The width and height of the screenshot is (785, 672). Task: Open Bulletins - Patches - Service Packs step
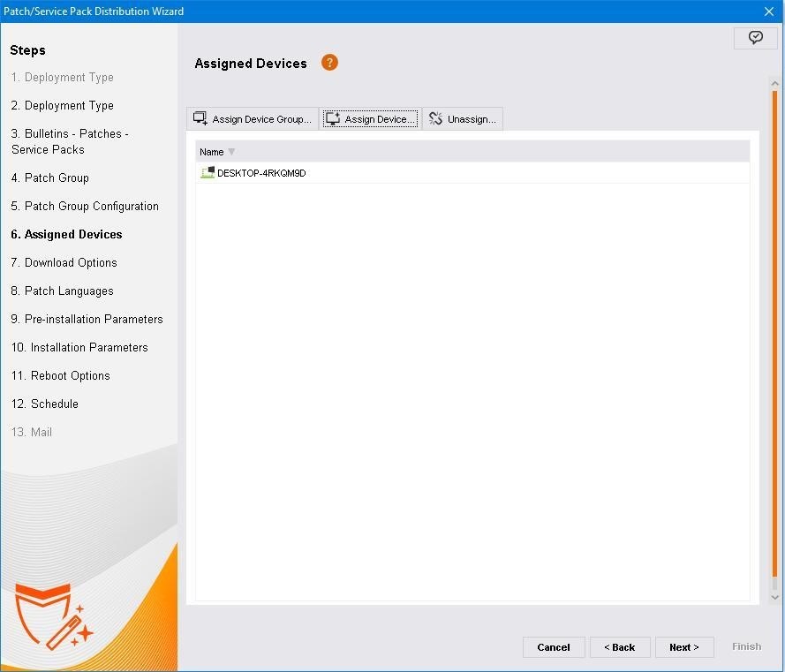coord(70,141)
